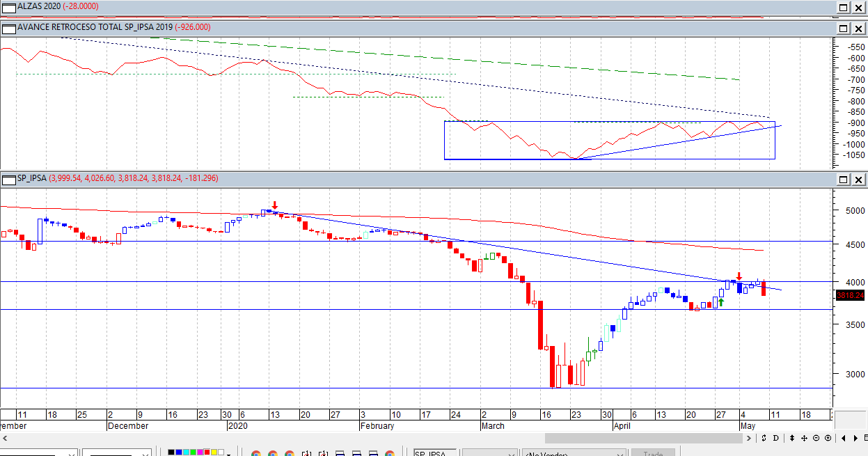
Task: Select the red down arrow marker in January
Action: pyautogui.click(x=275, y=205)
